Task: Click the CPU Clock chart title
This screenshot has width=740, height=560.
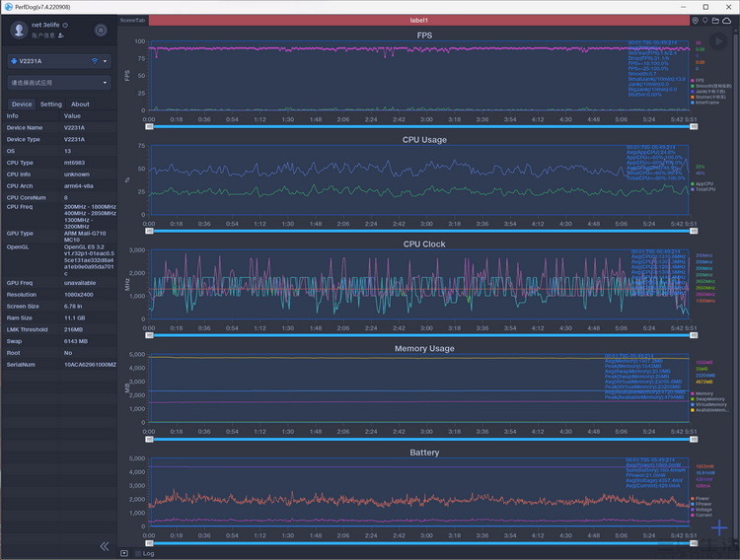Action: point(424,244)
